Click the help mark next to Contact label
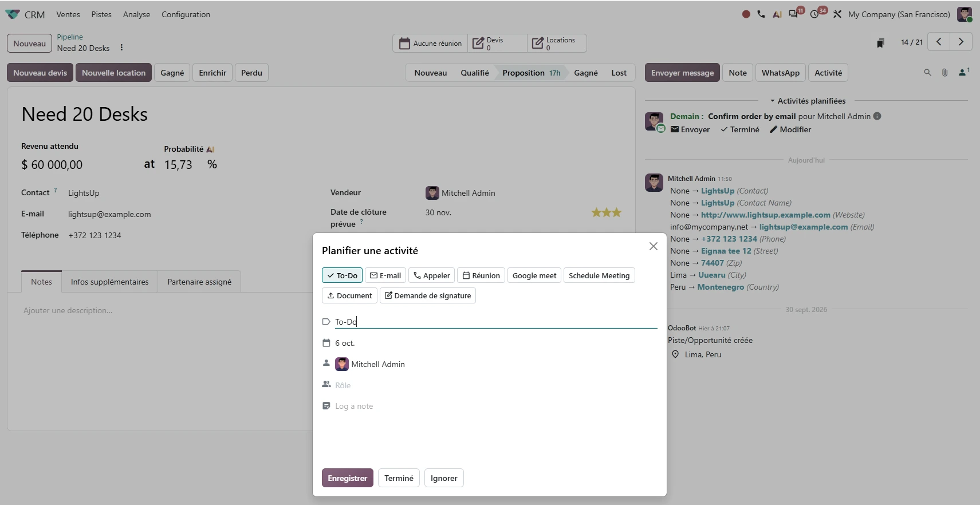The image size is (980, 505). click(56, 190)
